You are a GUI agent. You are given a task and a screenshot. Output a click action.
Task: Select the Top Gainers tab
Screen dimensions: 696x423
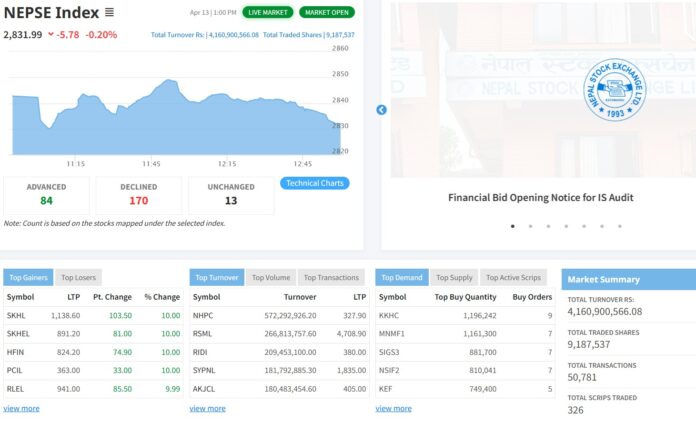(x=28, y=277)
